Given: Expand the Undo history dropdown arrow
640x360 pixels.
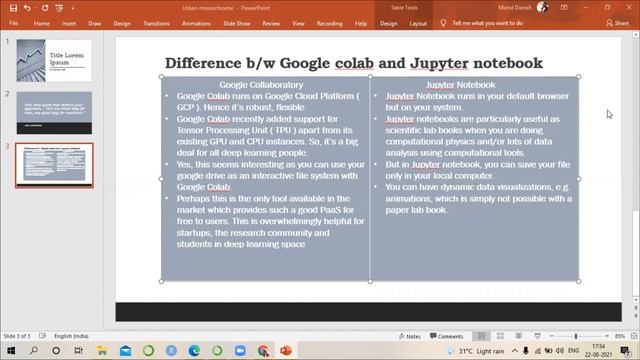Looking at the screenshot, I should [x=35, y=8].
